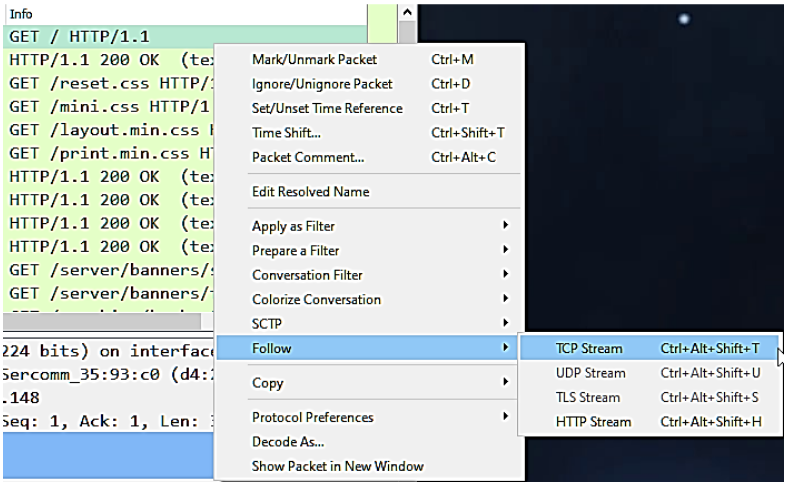Follow the UDP Stream
Viewport: 788px width, 482px height.
point(649,373)
